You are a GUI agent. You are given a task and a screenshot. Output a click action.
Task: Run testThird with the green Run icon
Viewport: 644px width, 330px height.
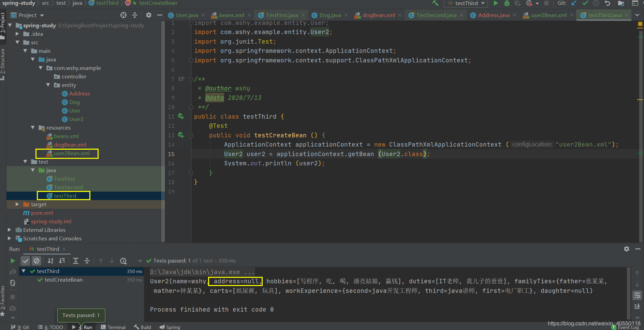pos(496,3)
